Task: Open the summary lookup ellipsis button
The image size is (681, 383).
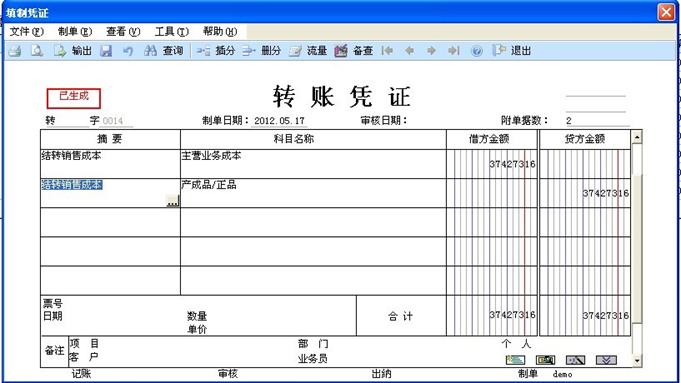Action: 173,201
